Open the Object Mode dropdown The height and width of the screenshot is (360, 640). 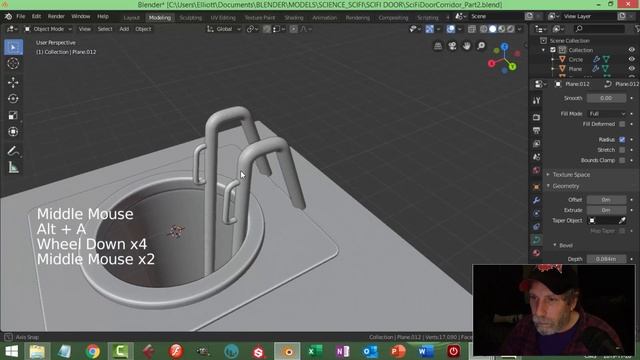click(48, 29)
